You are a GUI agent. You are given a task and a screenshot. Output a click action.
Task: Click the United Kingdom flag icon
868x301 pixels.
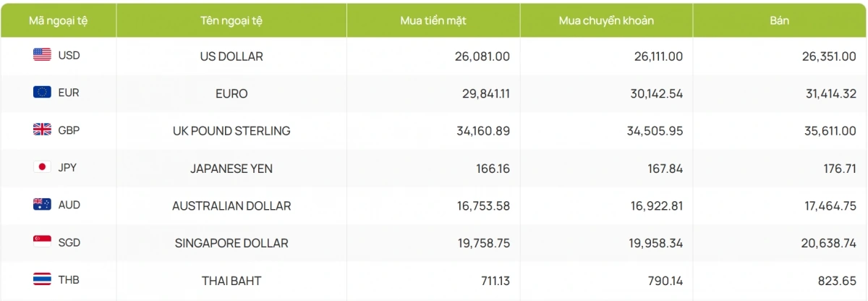click(x=42, y=130)
